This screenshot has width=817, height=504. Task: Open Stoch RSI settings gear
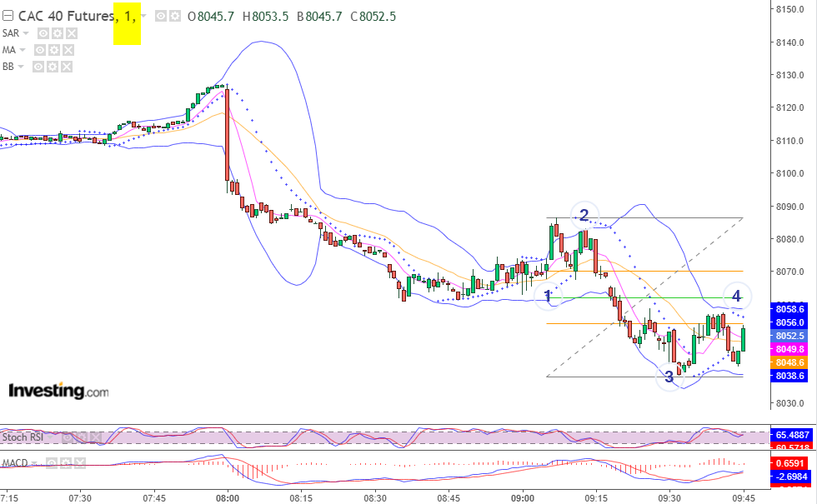tap(82, 437)
